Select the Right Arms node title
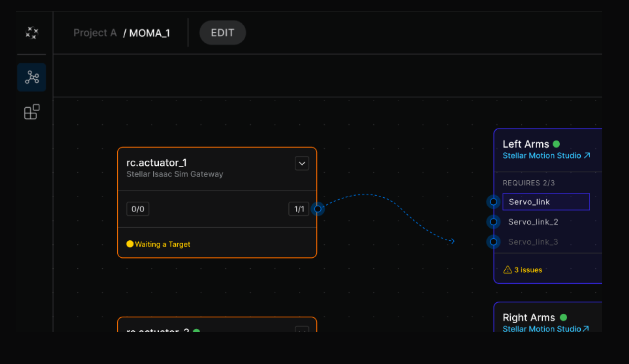Screen dimensions: 629x364 click(x=529, y=318)
